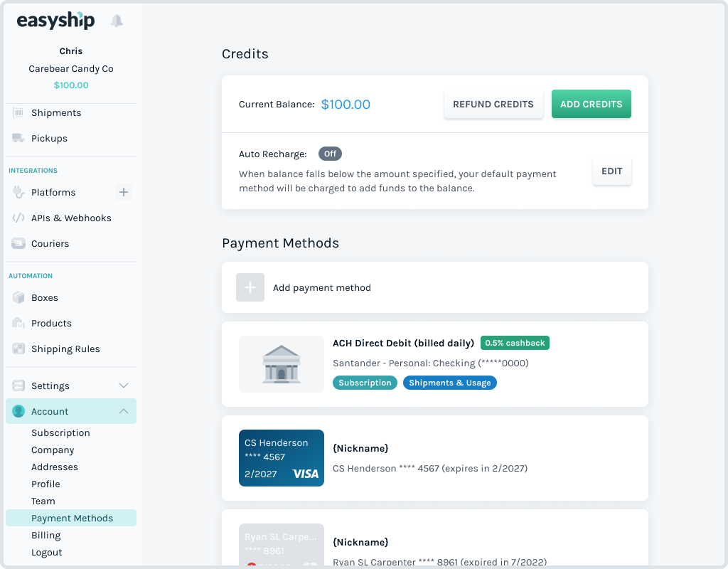
Task: Click Logout
Action: point(46,552)
